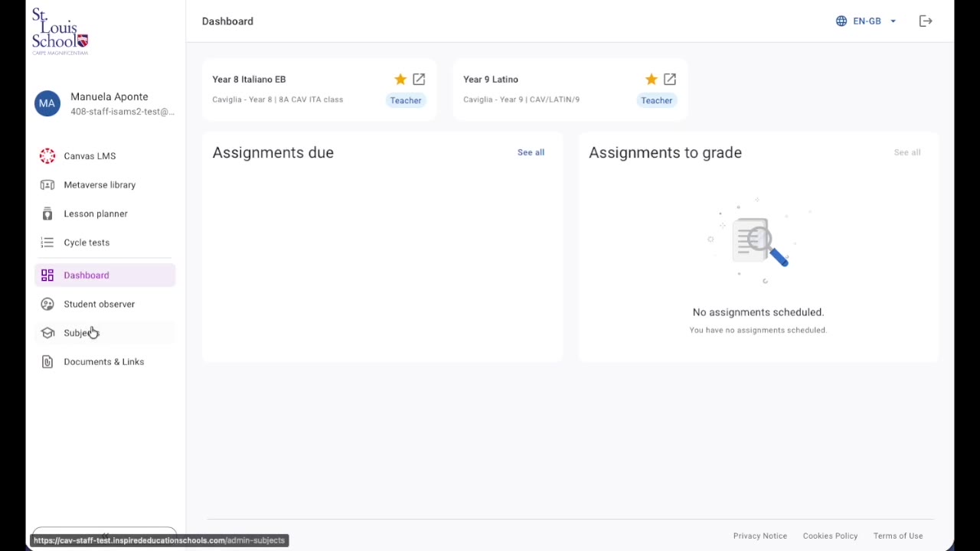This screenshot has height=551, width=980.
Task: Expand the EN-GB language dropdown
Action: click(866, 21)
